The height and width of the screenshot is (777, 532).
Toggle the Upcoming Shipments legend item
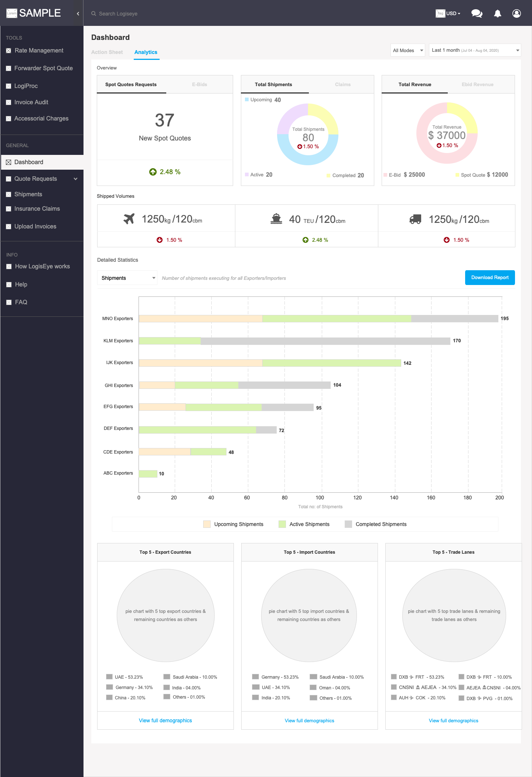tap(233, 524)
